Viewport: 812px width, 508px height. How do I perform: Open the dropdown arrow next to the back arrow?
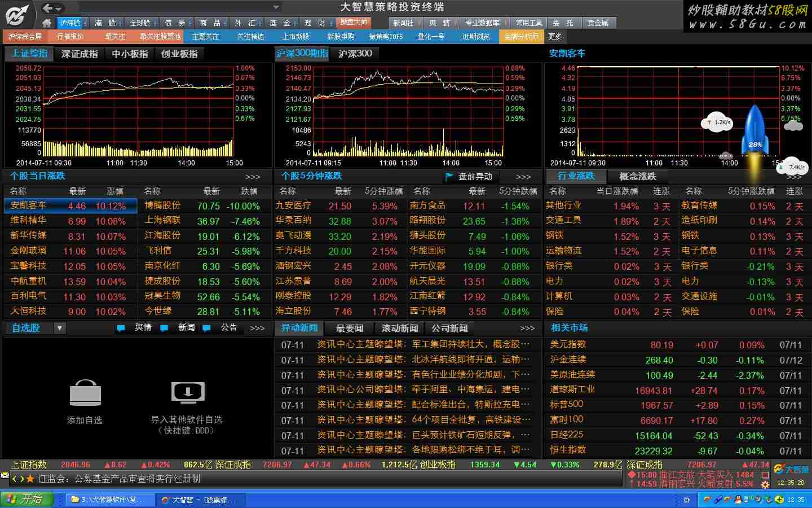[59, 8]
